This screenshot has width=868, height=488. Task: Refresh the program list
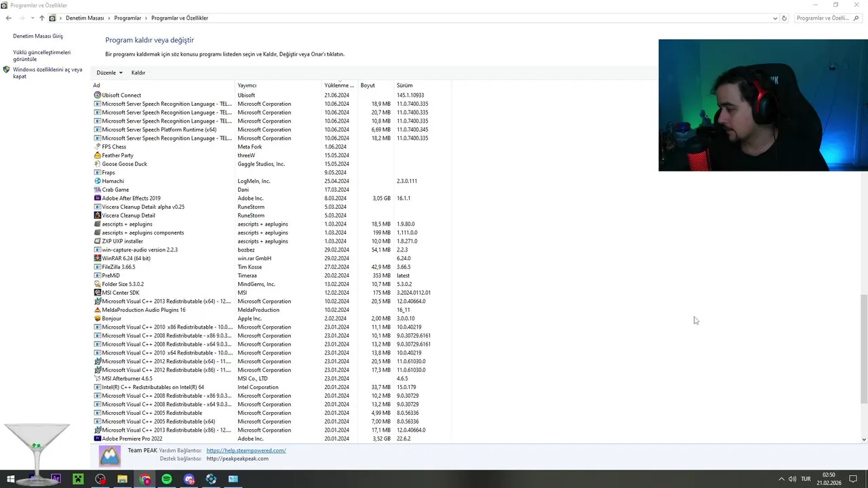coord(785,18)
